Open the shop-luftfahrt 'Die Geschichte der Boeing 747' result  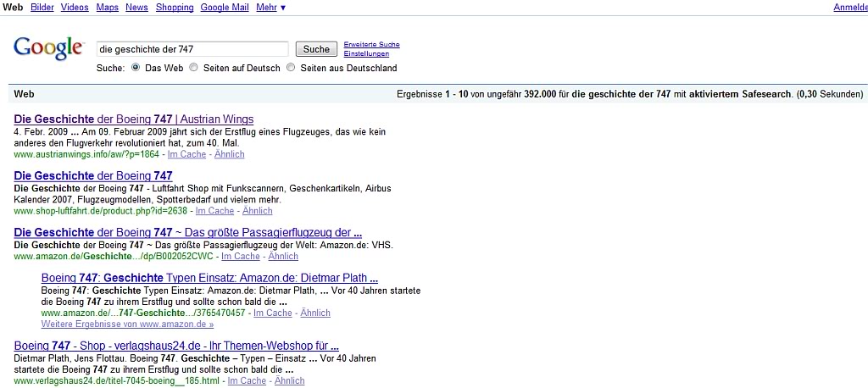(x=93, y=175)
